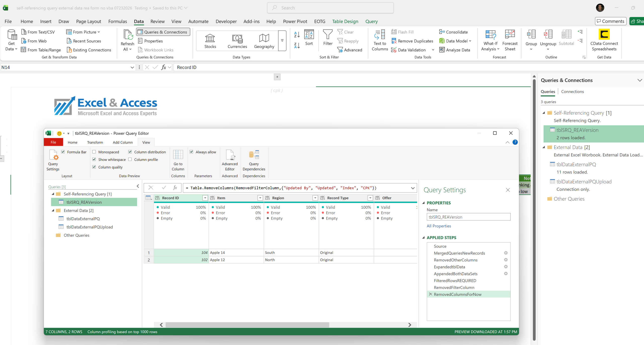Switch to Connections tab in pane

click(x=572, y=92)
